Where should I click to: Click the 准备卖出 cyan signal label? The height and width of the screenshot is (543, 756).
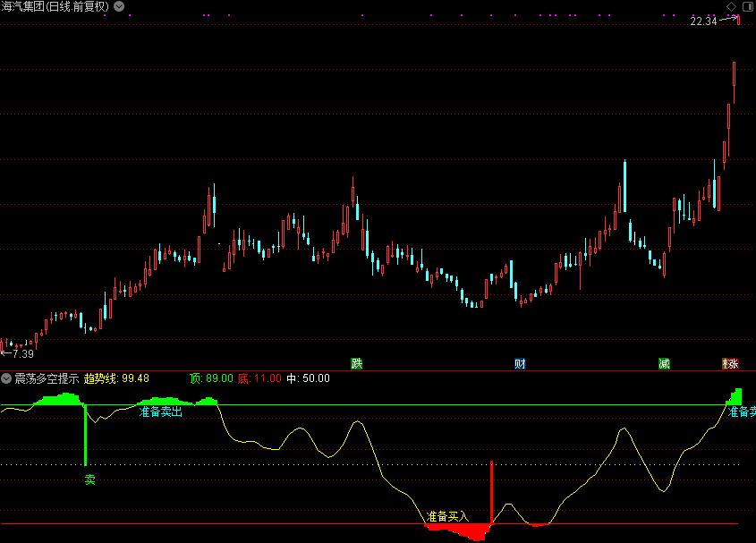pos(161,412)
